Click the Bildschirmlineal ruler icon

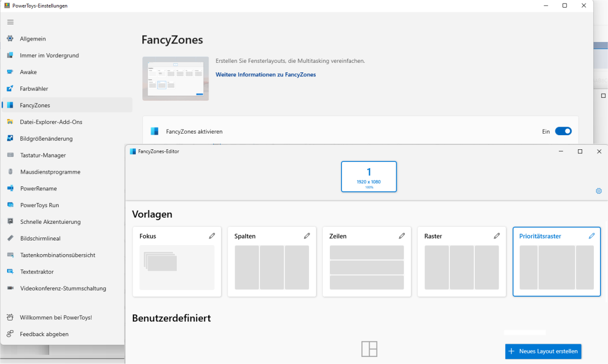coord(10,238)
